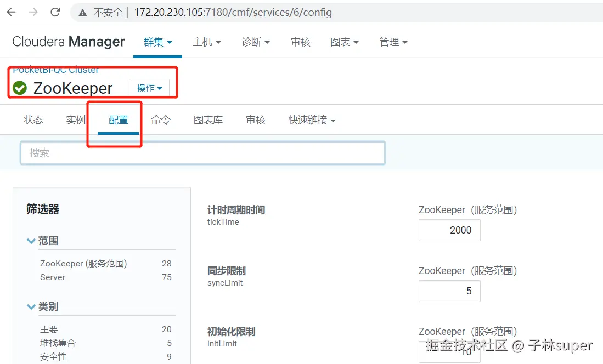Click the 筛选器 panel heading
The width and height of the screenshot is (603, 364).
[43, 209]
